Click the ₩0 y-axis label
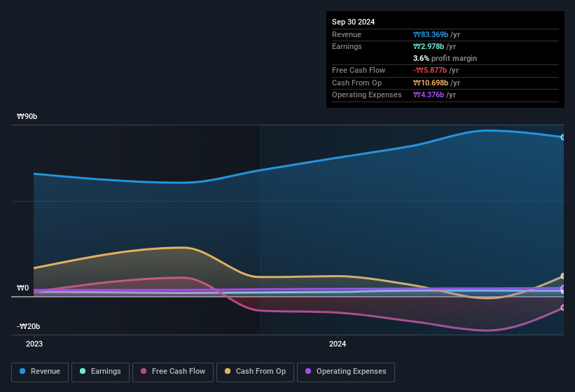575x392 pixels. pos(22,288)
